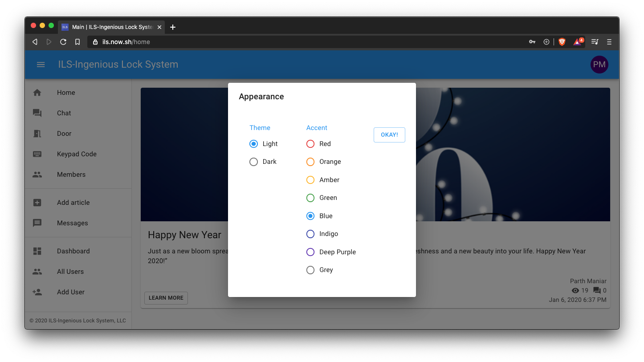Open the navigation hamburger menu
Viewport: 644px width, 362px height.
click(x=41, y=65)
